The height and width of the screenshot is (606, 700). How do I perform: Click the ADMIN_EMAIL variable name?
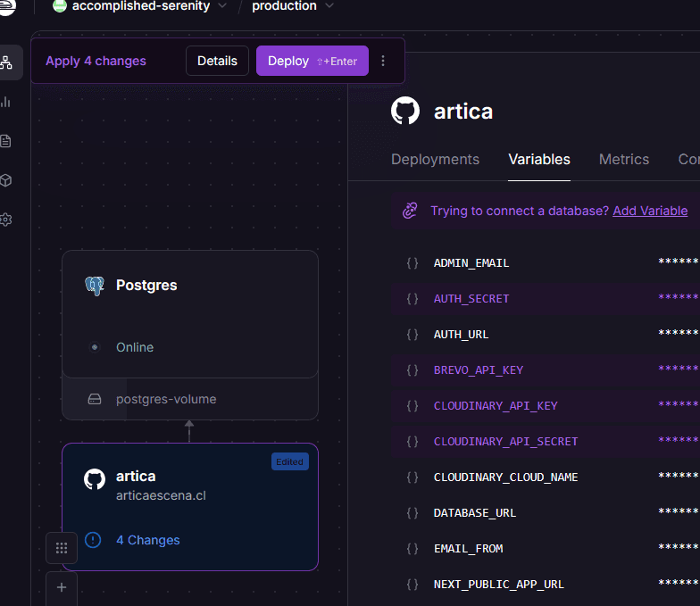471,262
